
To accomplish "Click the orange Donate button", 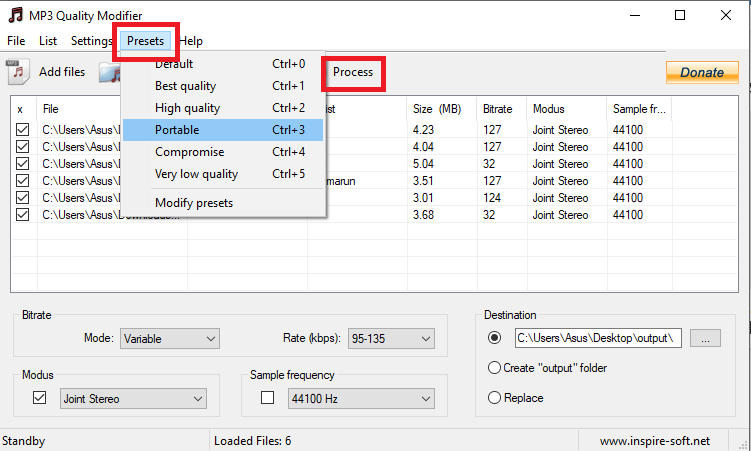I will coord(702,72).
